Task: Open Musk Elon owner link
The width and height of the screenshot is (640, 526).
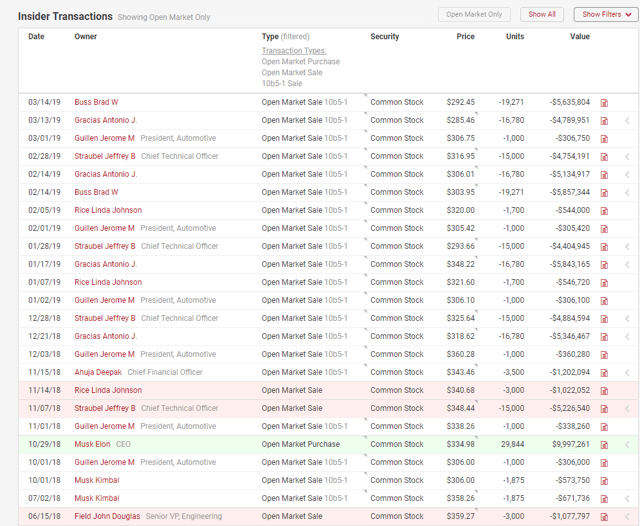Action: click(x=92, y=444)
